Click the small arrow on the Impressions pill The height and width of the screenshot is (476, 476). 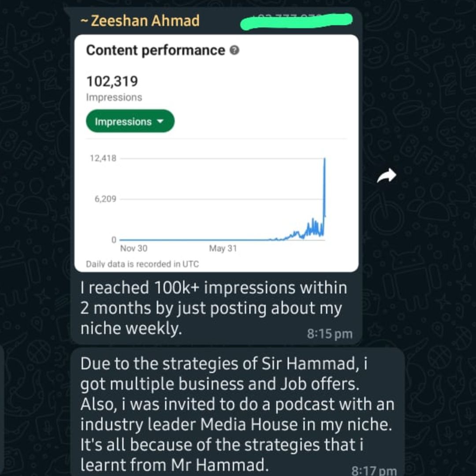(160, 122)
